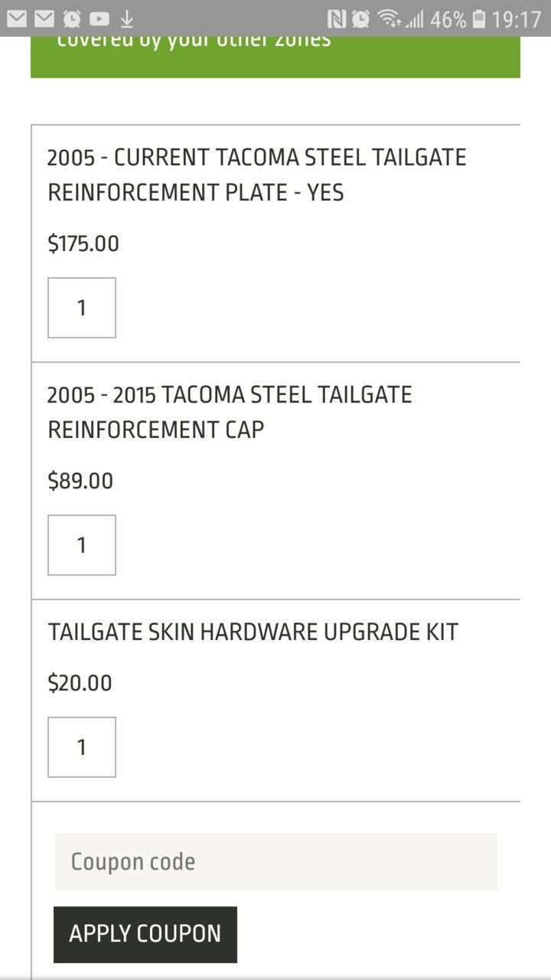Image resolution: width=551 pixels, height=980 pixels.
Task: Tap the mobile signal bars icon
Action: pyautogui.click(x=414, y=19)
